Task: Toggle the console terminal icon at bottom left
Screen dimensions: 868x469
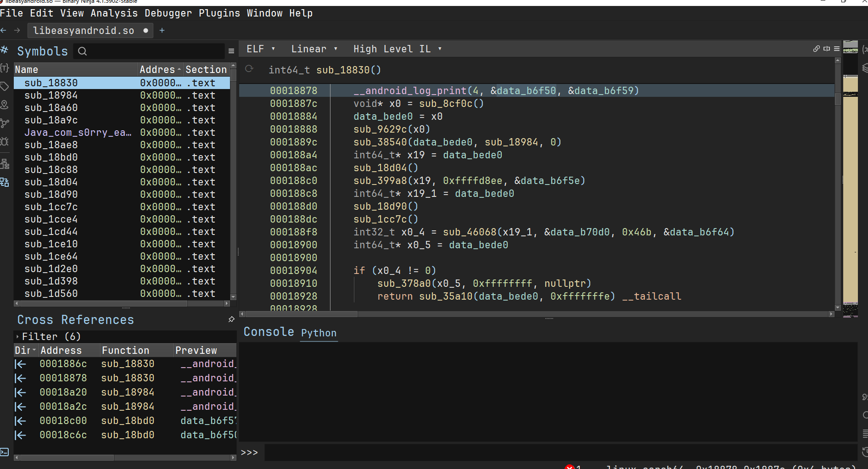Action: [5, 452]
